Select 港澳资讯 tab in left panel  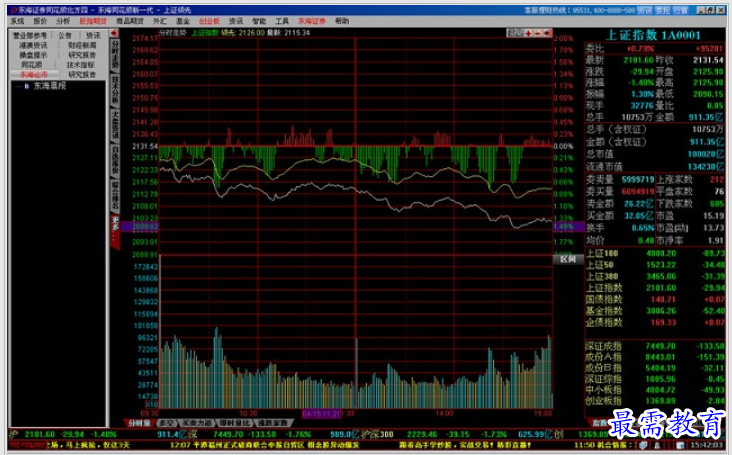33,45
